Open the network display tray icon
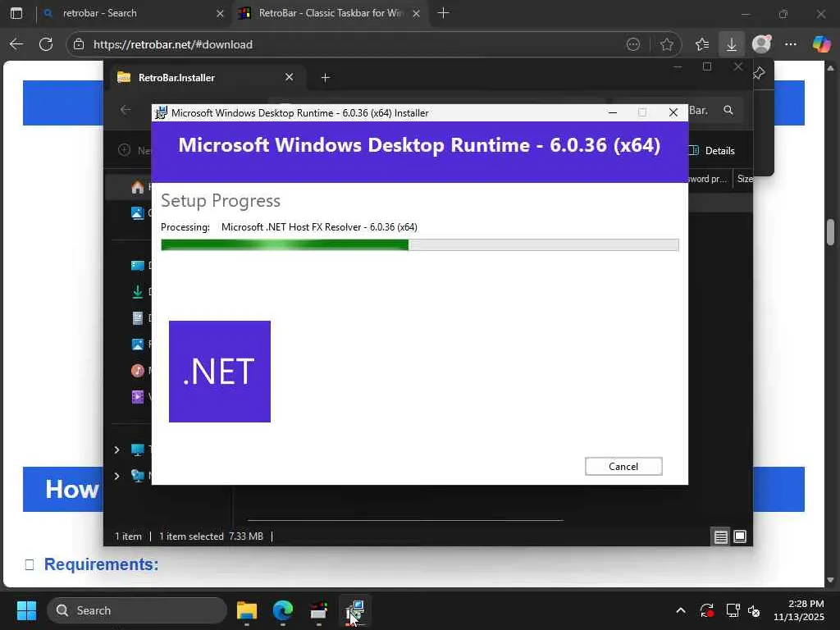840x630 pixels. click(733, 610)
